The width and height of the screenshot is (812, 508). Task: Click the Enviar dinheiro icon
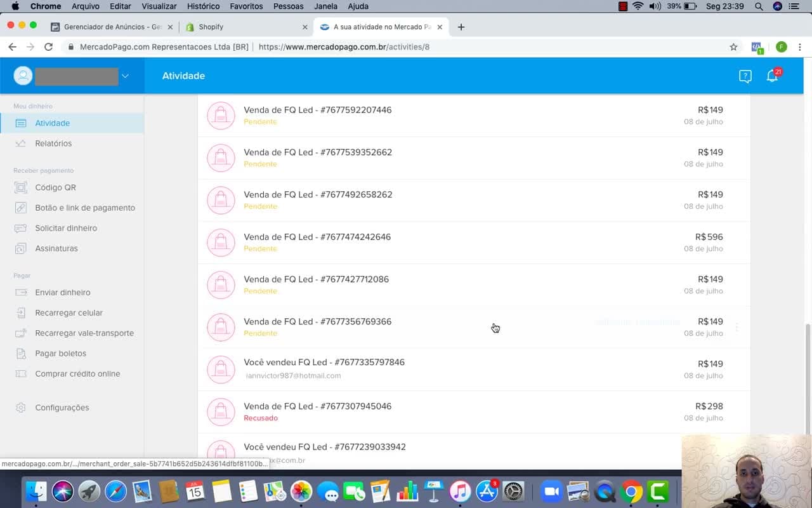tap(21, 293)
